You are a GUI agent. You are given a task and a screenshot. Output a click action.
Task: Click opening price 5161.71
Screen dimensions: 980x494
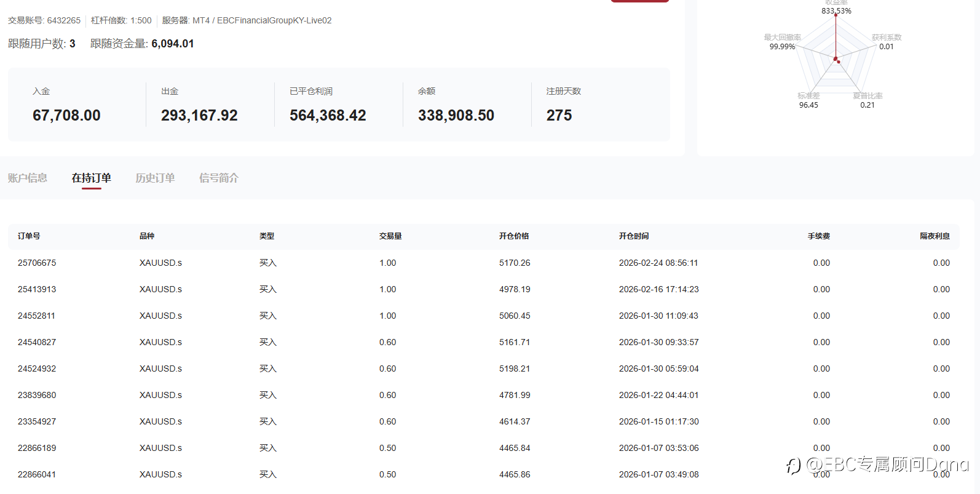515,342
